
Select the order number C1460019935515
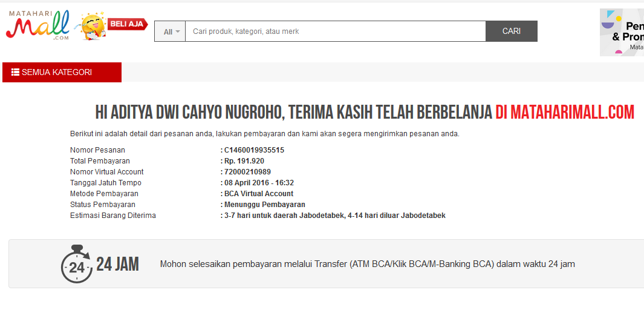point(254,150)
